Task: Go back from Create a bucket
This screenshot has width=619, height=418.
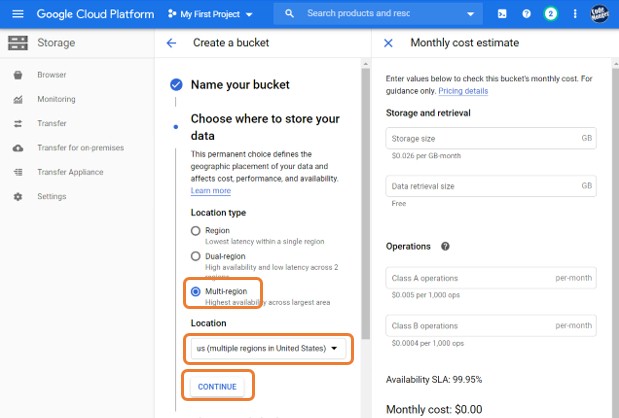Action: click(171, 43)
